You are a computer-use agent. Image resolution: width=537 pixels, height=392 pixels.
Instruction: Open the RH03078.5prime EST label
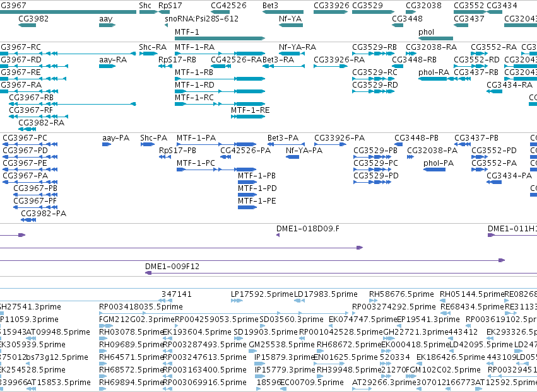(x=132, y=332)
